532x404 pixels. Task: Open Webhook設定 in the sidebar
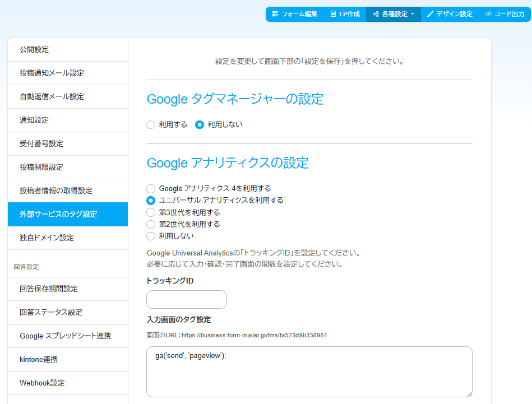68,383
